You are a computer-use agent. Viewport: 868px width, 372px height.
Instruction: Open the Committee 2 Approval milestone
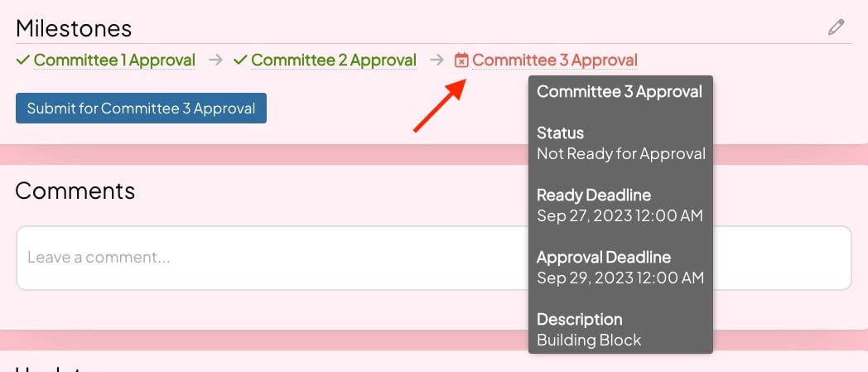click(333, 60)
